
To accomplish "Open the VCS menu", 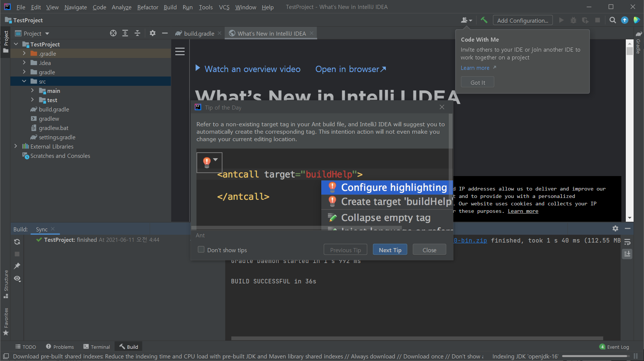I will click(x=224, y=7).
